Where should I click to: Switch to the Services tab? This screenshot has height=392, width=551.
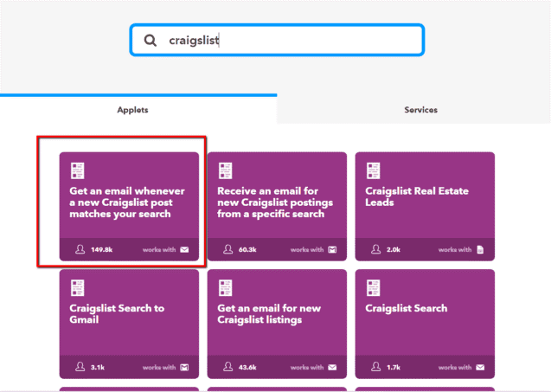(420, 110)
